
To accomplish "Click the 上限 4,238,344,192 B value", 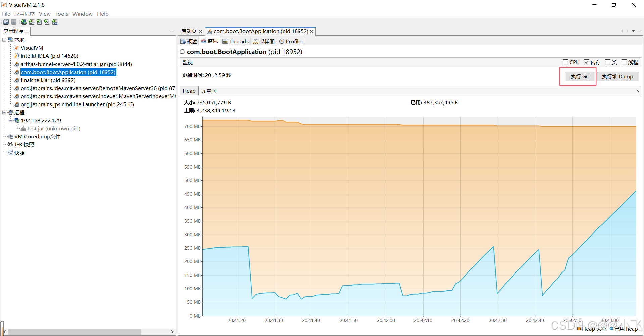I will tap(216, 111).
